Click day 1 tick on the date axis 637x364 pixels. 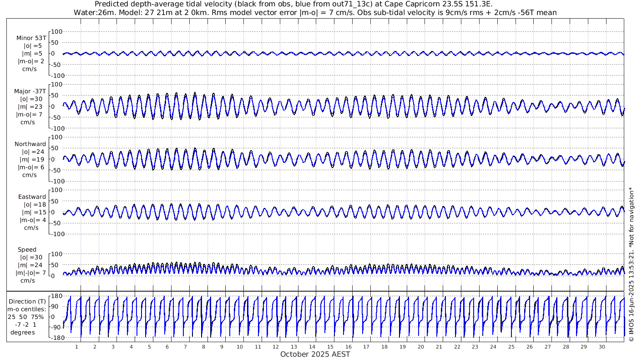click(76, 347)
